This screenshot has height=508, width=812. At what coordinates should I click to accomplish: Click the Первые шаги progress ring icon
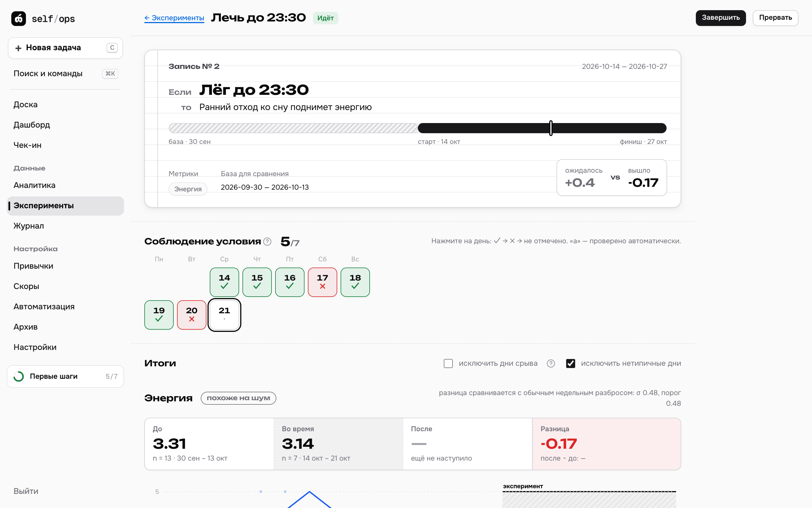click(19, 376)
